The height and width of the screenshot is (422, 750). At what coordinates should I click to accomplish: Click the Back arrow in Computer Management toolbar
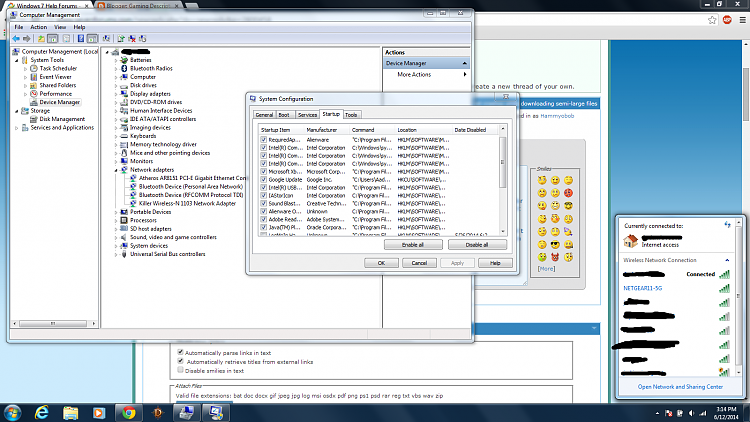pos(16,39)
